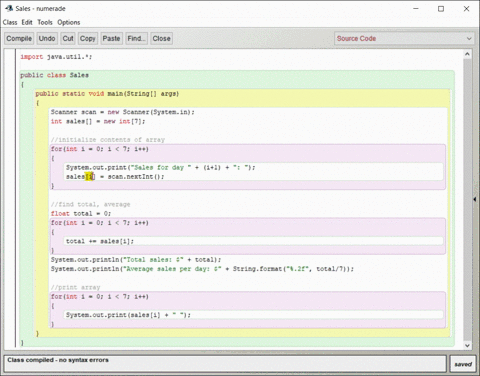This screenshot has height=376, width=480.
Task: Click the 'Average sales per day' println line
Action: point(202,269)
